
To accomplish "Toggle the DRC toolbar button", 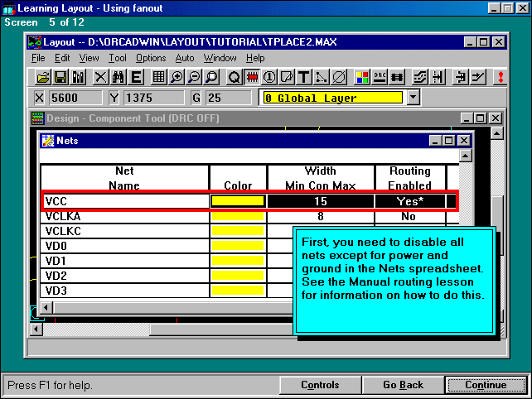I will point(380,77).
